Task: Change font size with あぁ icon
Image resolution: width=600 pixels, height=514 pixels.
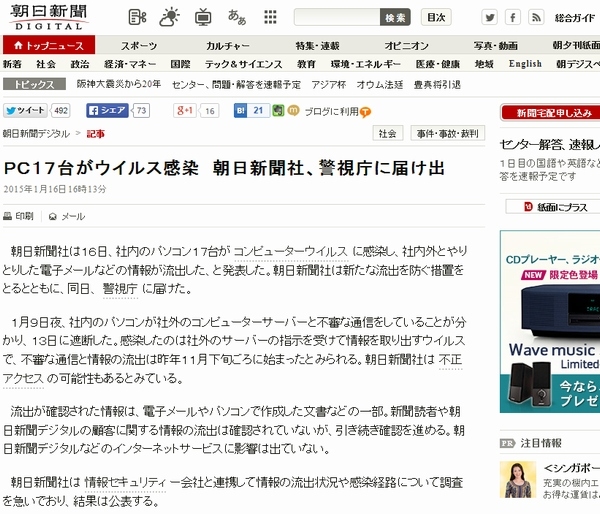Action: click(x=237, y=17)
